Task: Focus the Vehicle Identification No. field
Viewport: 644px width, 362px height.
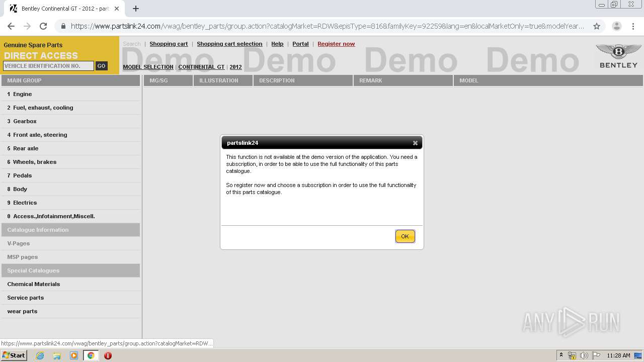Action: point(48,66)
